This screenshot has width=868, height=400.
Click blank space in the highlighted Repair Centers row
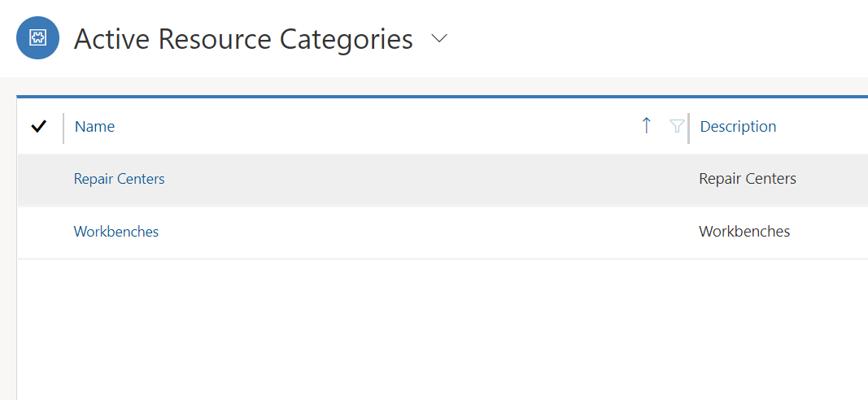(x=407, y=179)
